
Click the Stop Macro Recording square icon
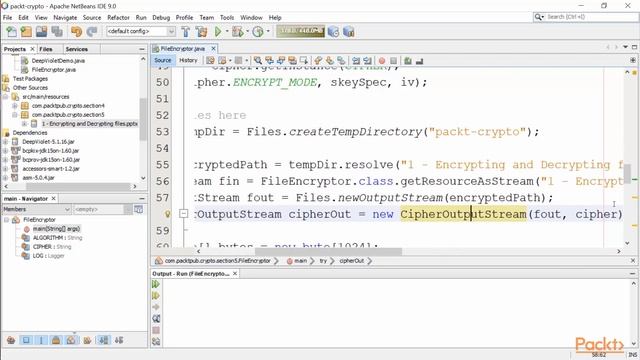[x=393, y=61]
